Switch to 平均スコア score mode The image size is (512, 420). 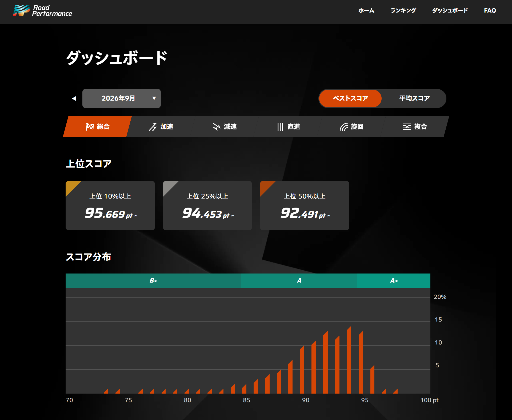click(x=414, y=98)
